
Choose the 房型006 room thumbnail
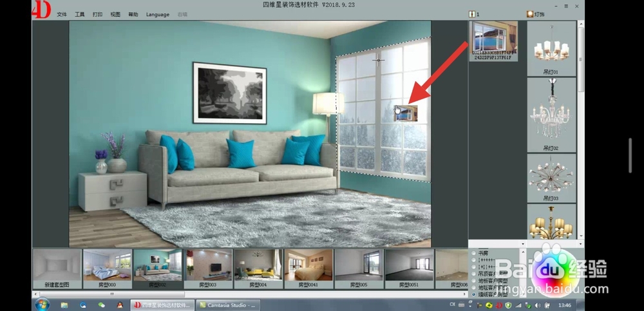(x=451, y=269)
